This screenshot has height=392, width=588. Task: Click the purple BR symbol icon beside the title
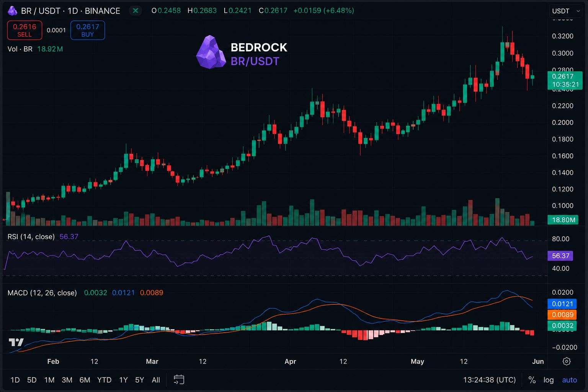click(12, 11)
